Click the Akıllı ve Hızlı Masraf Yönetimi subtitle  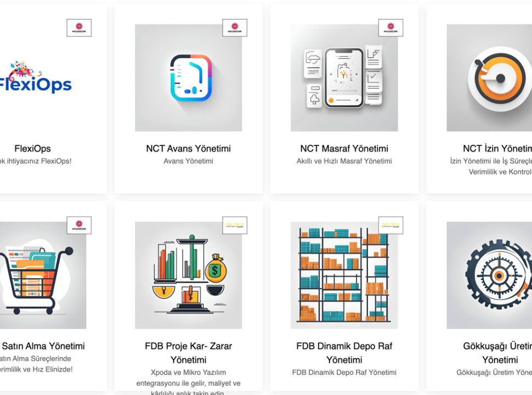click(344, 161)
